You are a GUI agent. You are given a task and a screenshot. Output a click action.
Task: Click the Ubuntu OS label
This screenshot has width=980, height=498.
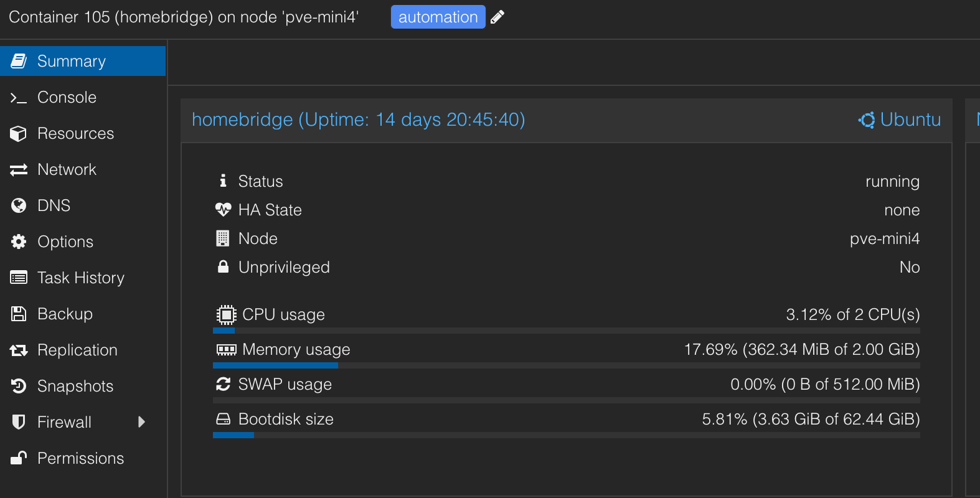(x=900, y=120)
